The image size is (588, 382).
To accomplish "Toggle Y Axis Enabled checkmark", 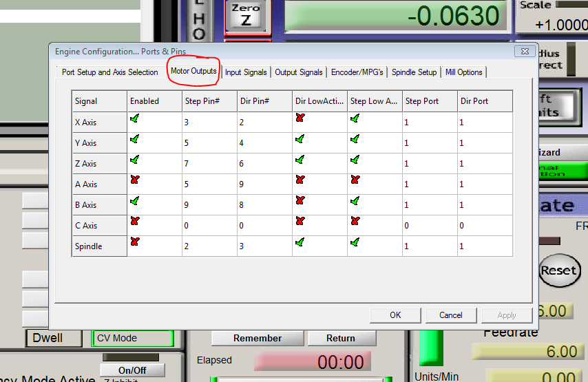I will [x=134, y=140].
